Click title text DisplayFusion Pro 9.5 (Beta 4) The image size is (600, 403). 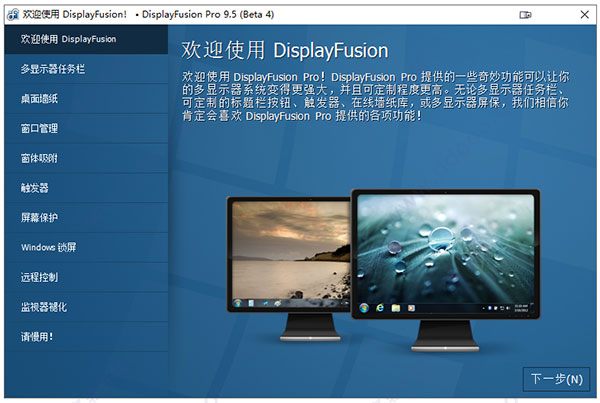pos(208,15)
